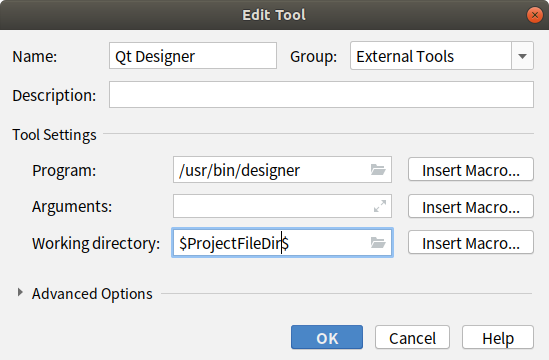Screen dimensions: 549x360
Task: Expand the Arguments field with the arrows icon
Action: 380,206
